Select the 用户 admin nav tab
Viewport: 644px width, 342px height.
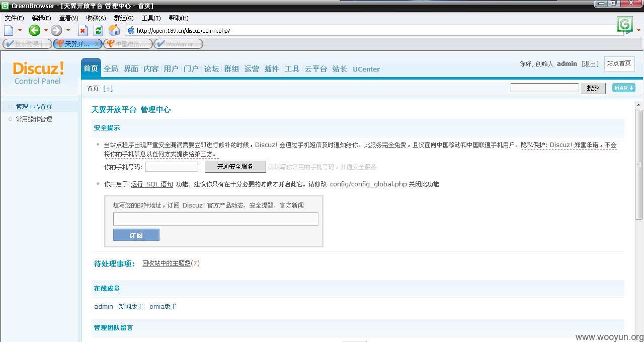tap(171, 69)
